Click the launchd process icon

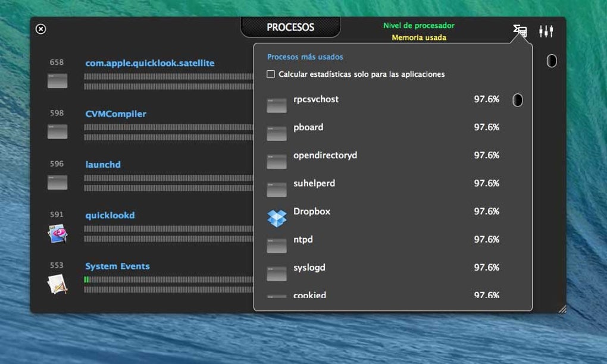(57, 182)
